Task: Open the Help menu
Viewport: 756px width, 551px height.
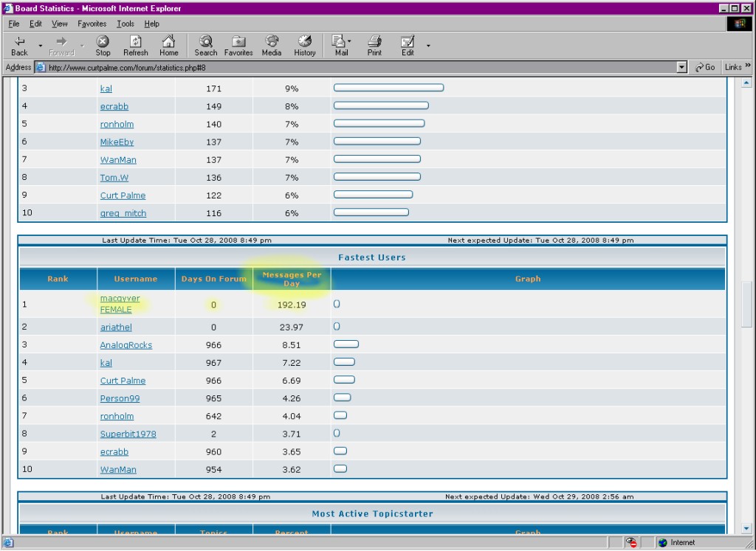Action: point(152,24)
